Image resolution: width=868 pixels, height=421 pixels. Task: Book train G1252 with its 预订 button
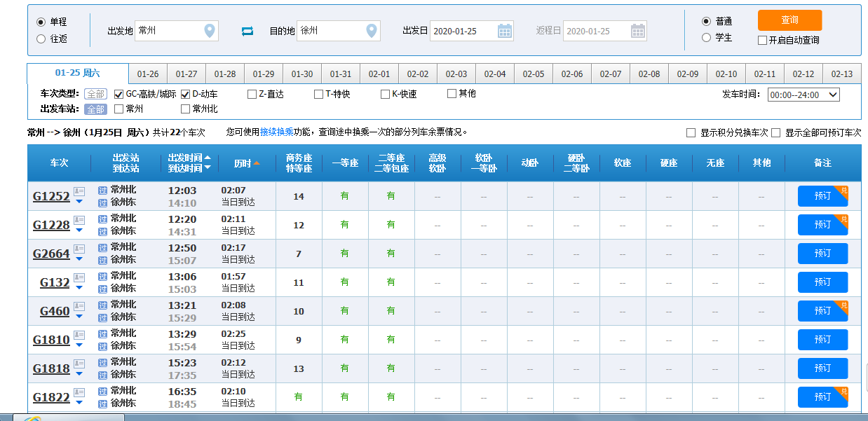[822, 196]
